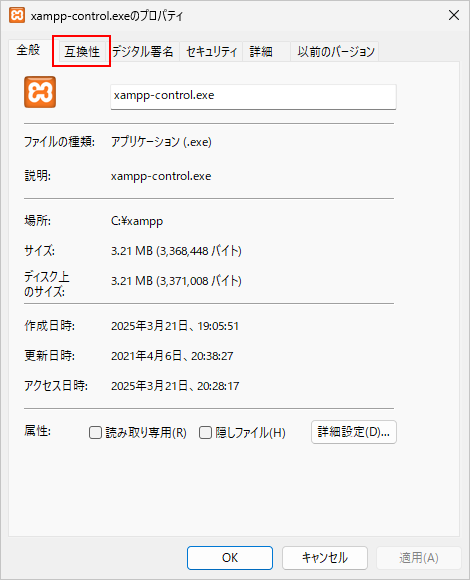Click the サイズ: label
The image size is (470, 580).
pyautogui.click(x=40, y=251)
